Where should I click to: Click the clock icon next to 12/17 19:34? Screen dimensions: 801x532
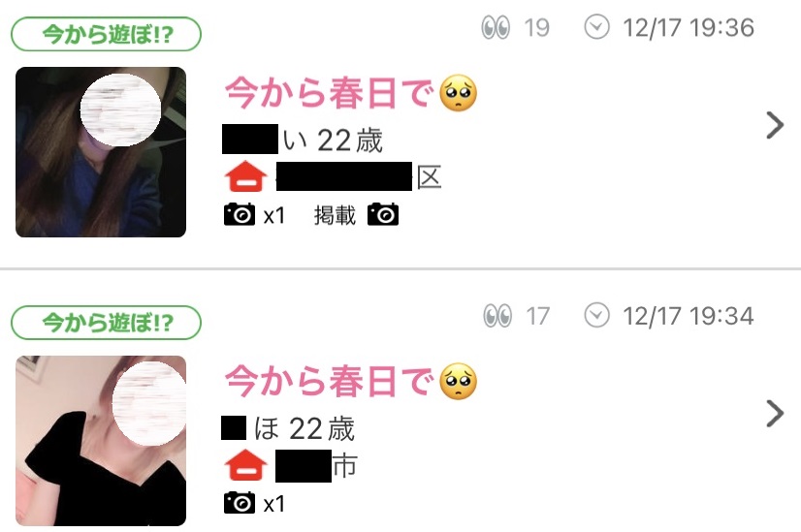coord(596,315)
